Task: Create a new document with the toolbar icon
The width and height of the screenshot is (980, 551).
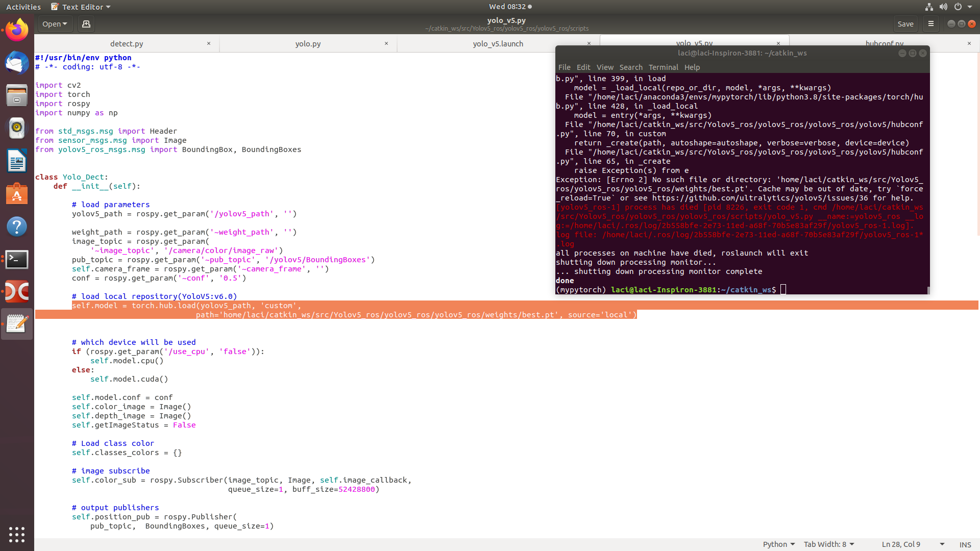Action: pos(86,24)
